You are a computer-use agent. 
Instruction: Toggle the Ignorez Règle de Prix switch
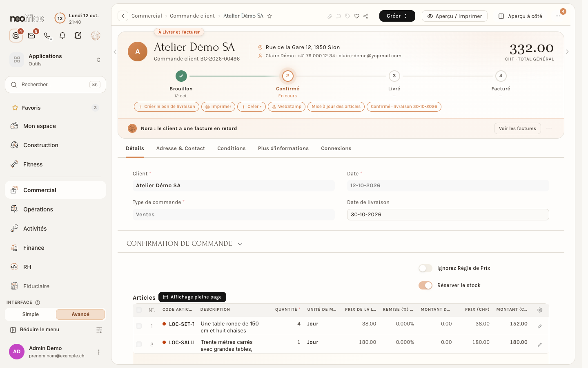pyautogui.click(x=425, y=268)
